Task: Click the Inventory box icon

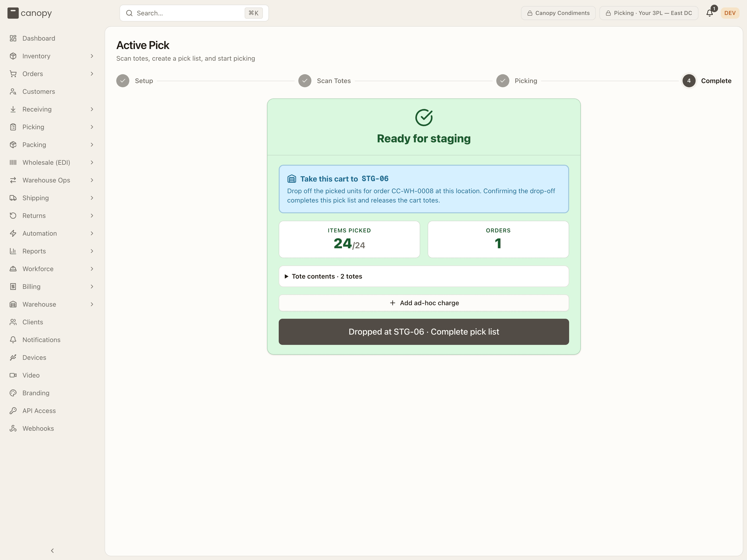Action: tap(13, 56)
